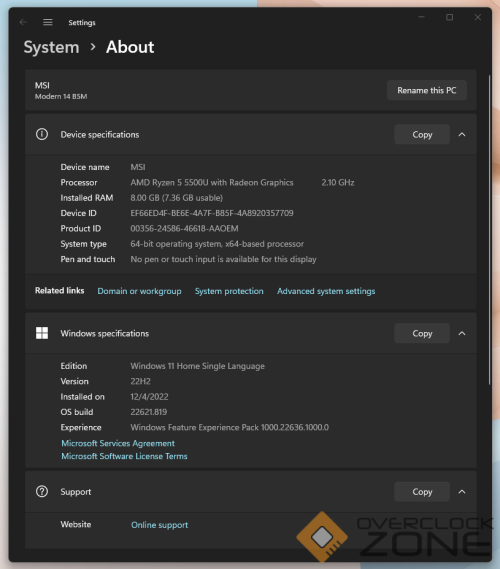Open System protection link
Image resolution: width=500 pixels, height=569 pixels.
pyautogui.click(x=229, y=291)
